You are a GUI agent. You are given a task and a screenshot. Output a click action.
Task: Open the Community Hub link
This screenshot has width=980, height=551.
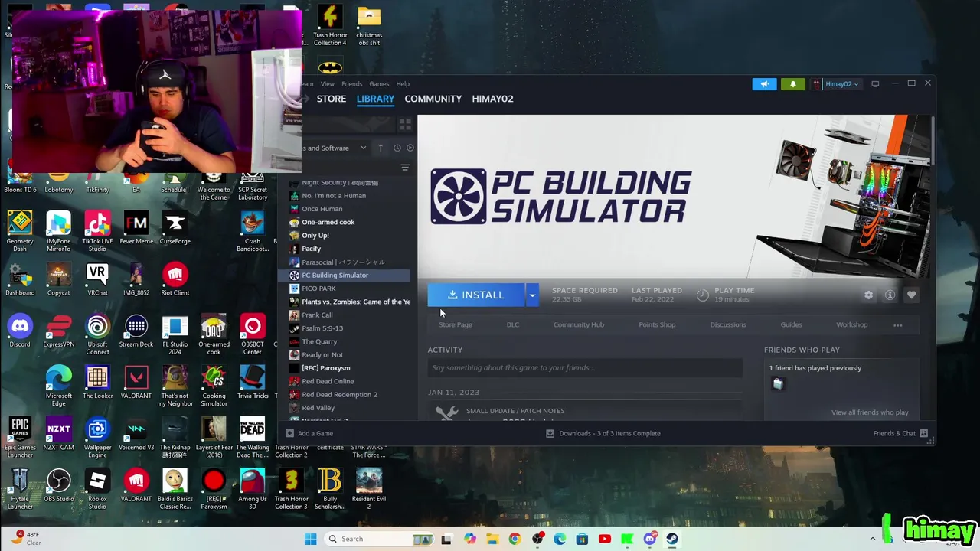tap(578, 325)
